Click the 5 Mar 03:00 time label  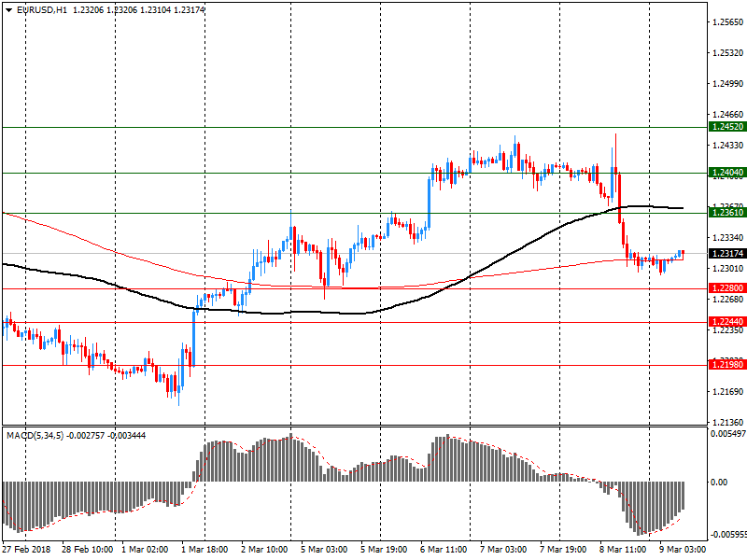324,549
